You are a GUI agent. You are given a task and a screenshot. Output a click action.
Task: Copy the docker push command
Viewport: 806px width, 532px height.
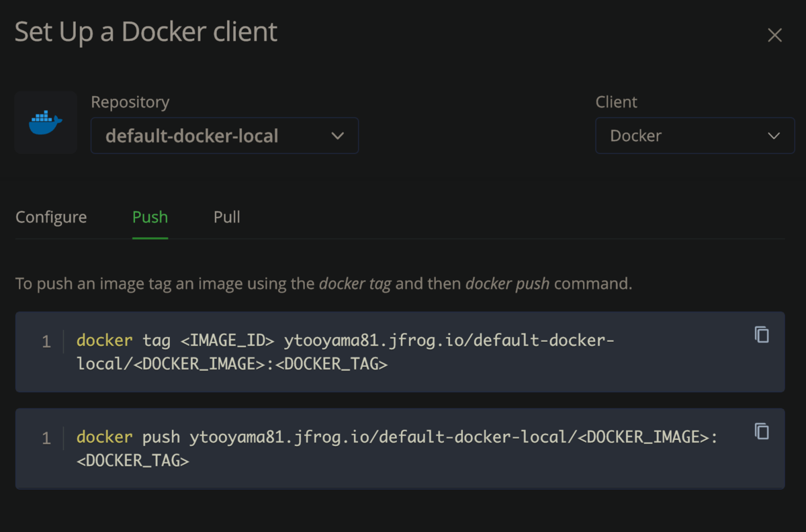762,431
